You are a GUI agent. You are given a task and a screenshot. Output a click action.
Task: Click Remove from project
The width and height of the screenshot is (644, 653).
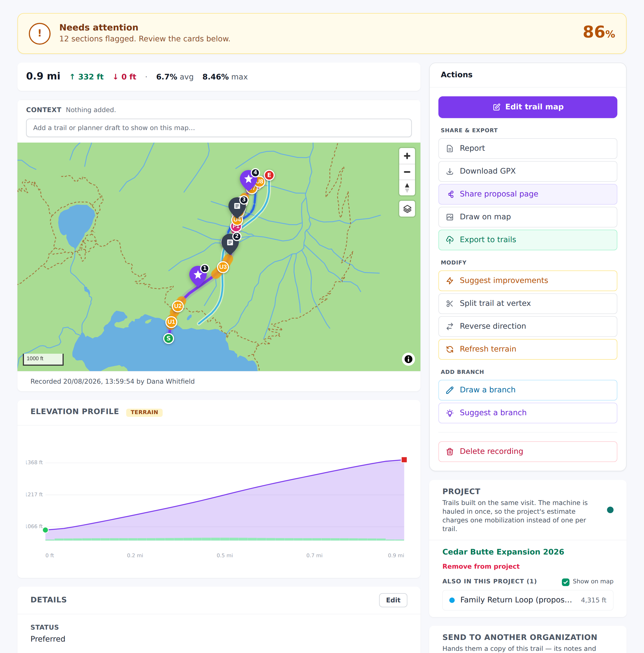pyautogui.click(x=481, y=566)
